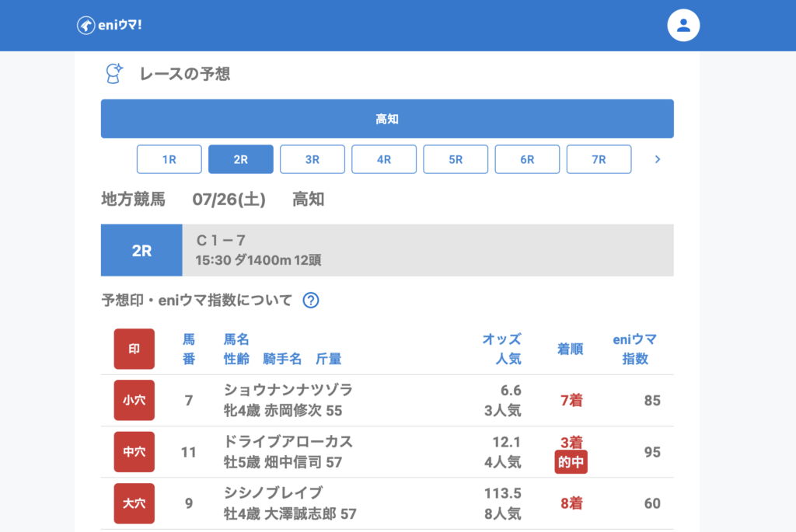Click the red 印 header badge
This screenshot has width=796, height=532.
[134, 349]
